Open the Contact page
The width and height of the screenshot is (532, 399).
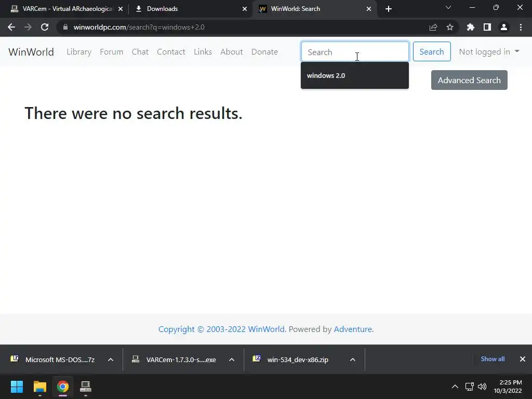pos(171,52)
